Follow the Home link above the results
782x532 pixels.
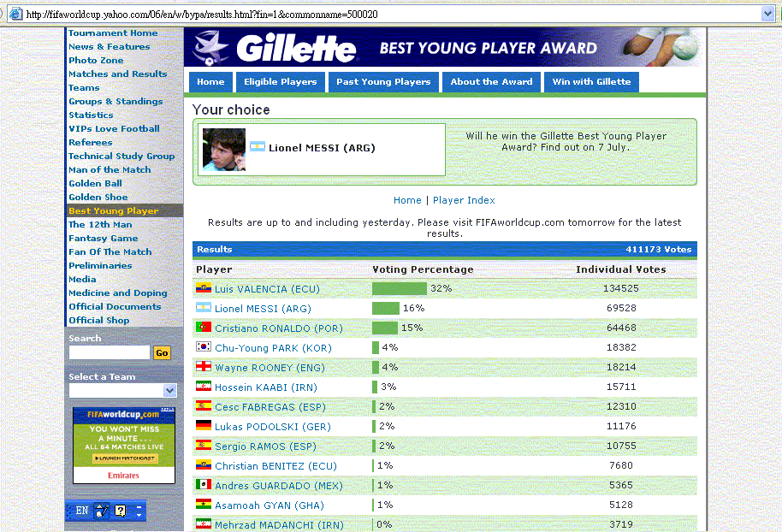(x=407, y=200)
